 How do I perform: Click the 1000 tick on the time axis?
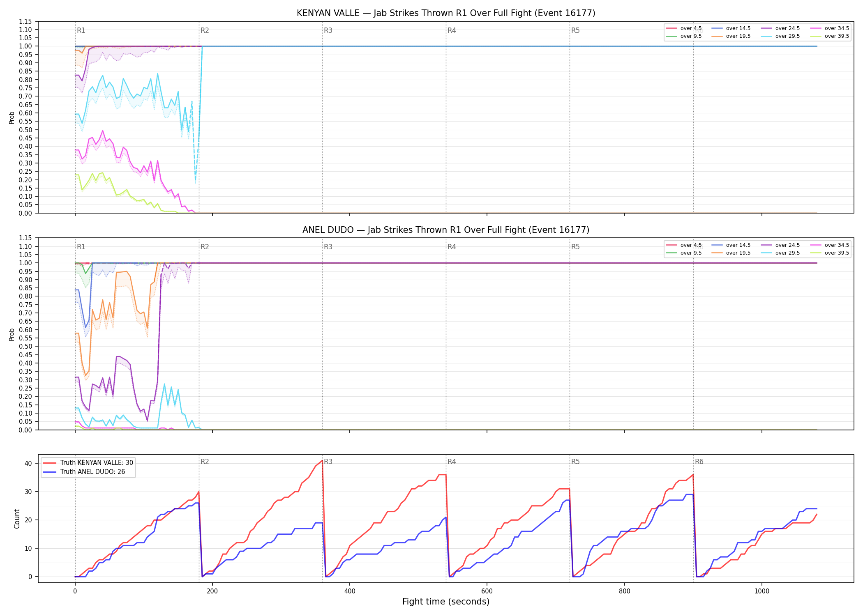[761, 591]
